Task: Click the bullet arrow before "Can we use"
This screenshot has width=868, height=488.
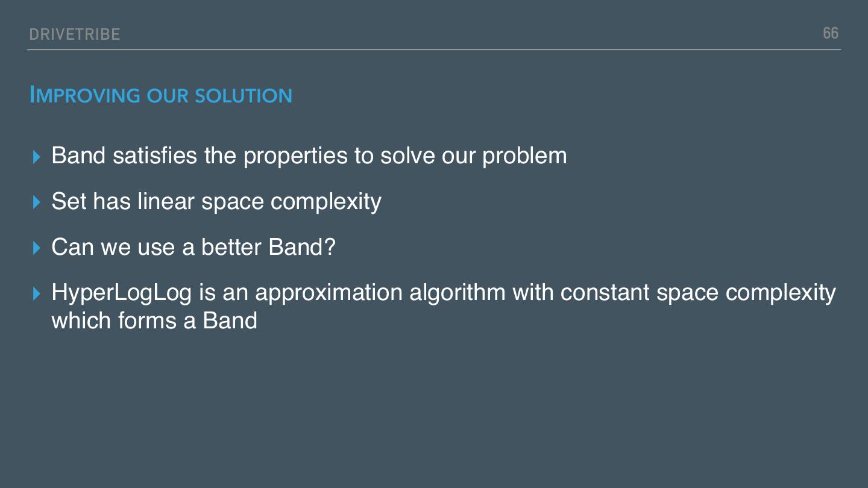Action: coord(37,248)
